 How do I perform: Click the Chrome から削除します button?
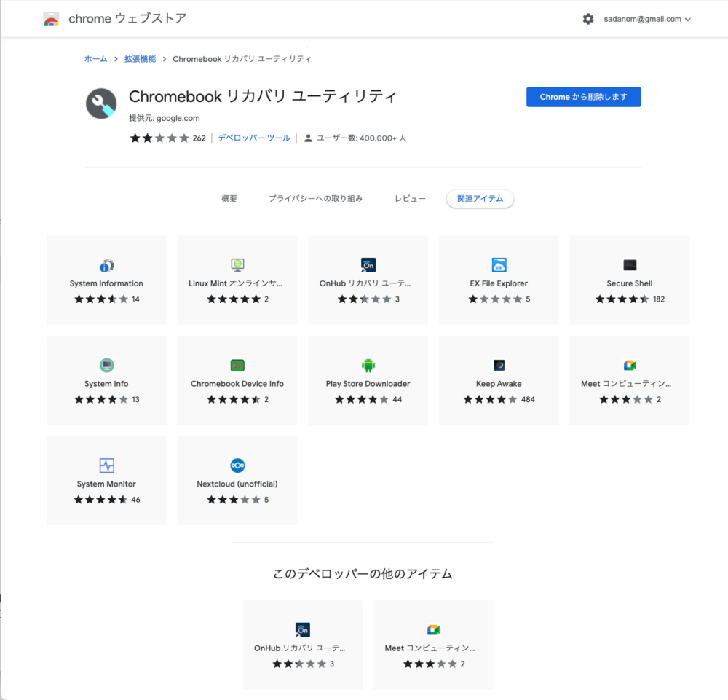point(584,97)
